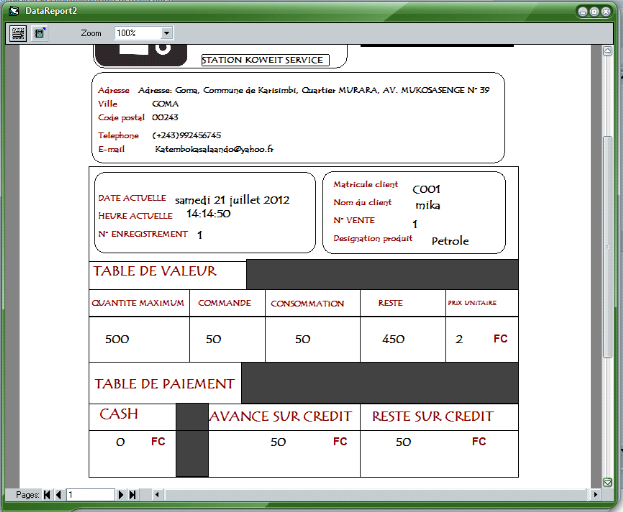Click the Print report toolbar icon

pyautogui.click(x=18, y=33)
